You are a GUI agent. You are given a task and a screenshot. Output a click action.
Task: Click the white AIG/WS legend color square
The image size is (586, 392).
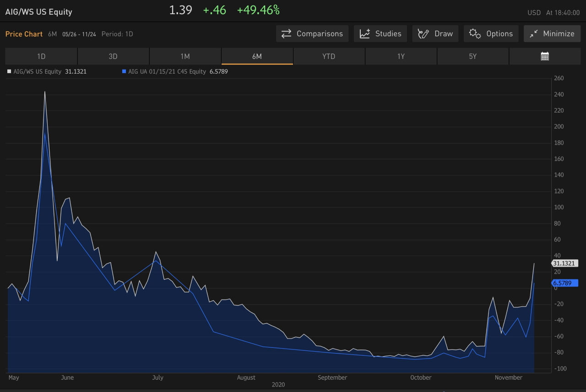point(9,72)
